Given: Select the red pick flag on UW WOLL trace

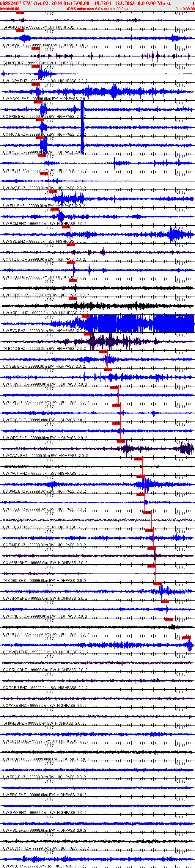Looking at the screenshot, I should (169, 620).
